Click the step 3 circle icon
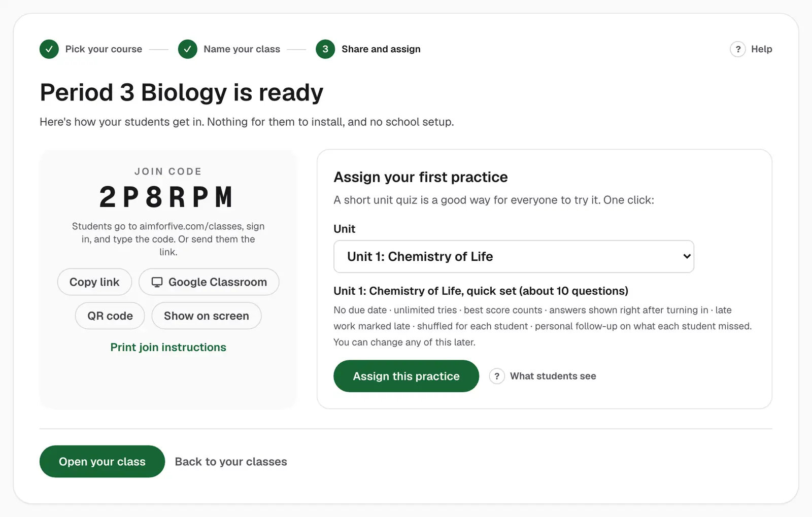 pyautogui.click(x=325, y=49)
